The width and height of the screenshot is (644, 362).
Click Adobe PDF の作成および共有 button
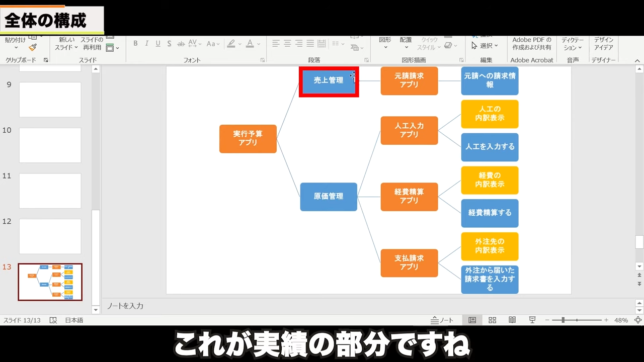(532, 44)
